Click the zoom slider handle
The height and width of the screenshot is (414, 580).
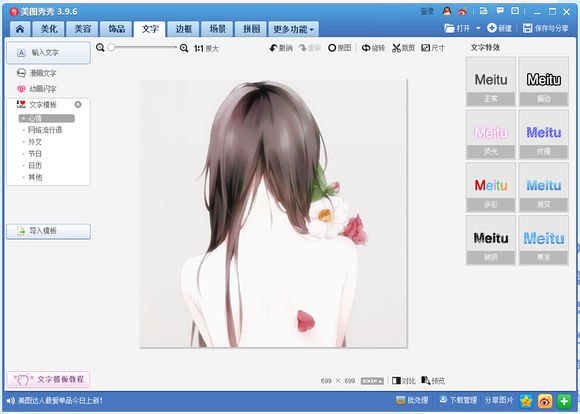click(111, 47)
